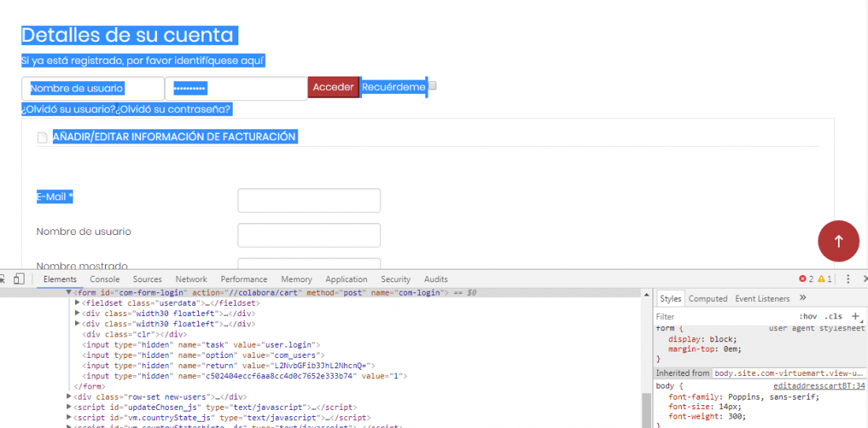Screen dimensions: 868x428
Task: Click the font-family: Poppins declaration
Action: (744, 397)
